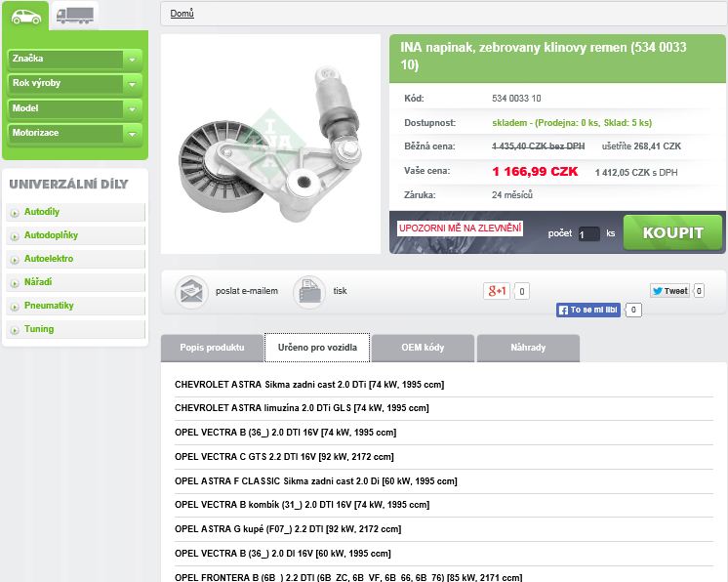Click the tensioner product image
Screen dimensions: 728x582
point(270,145)
